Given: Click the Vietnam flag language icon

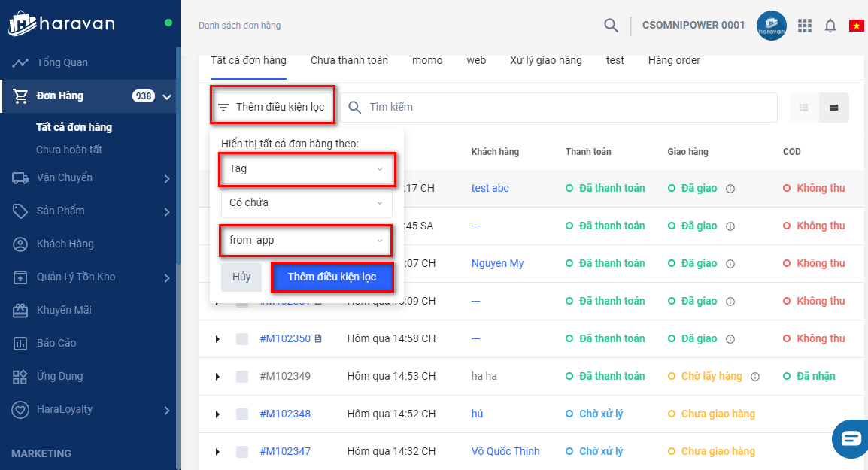Looking at the screenshot, I should point(856,26).
